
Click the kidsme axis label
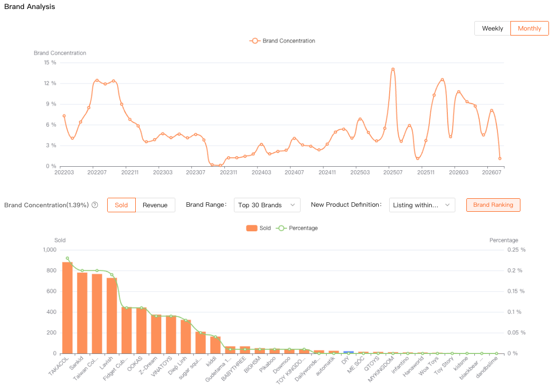click(461, 363)
